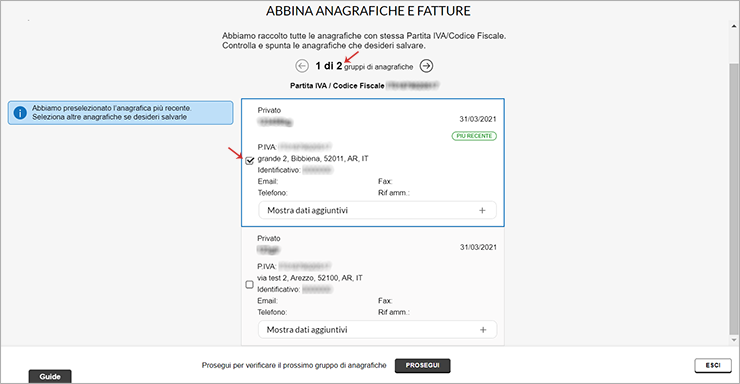Uncheck the Bibbiena anagrafica checkbox
The image size is (740, 384).
click(x=250, y=161)
